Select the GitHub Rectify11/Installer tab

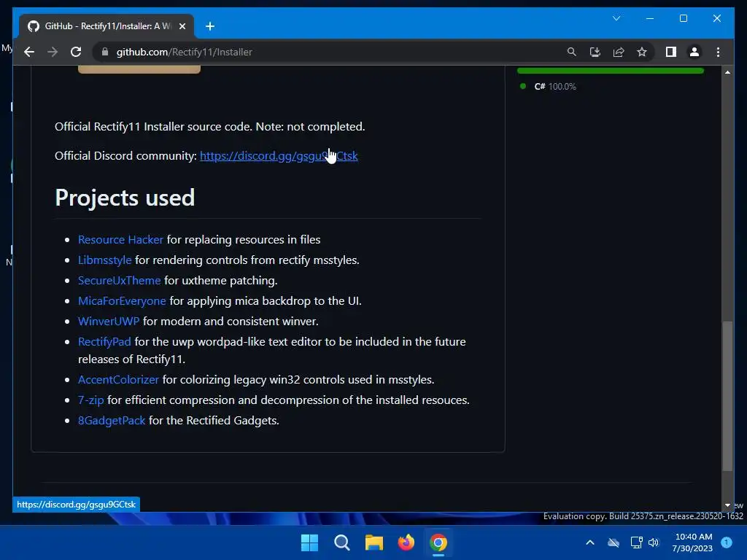[x=107, y=26]
